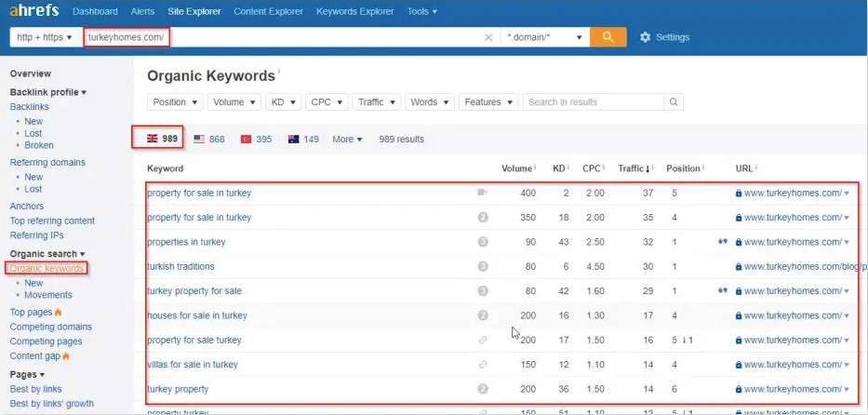The width and height of the screenshot is (868, 415).
Task: Select the United Kingdom flag 989 results
Action: 162,139
